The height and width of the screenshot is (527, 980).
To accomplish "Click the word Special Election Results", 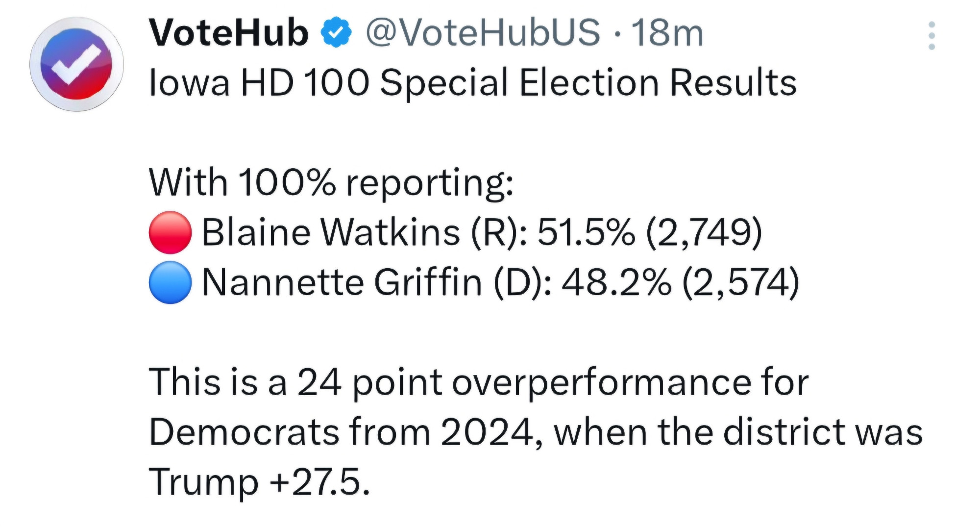I will pyautogui.click(x=588, y=82).
